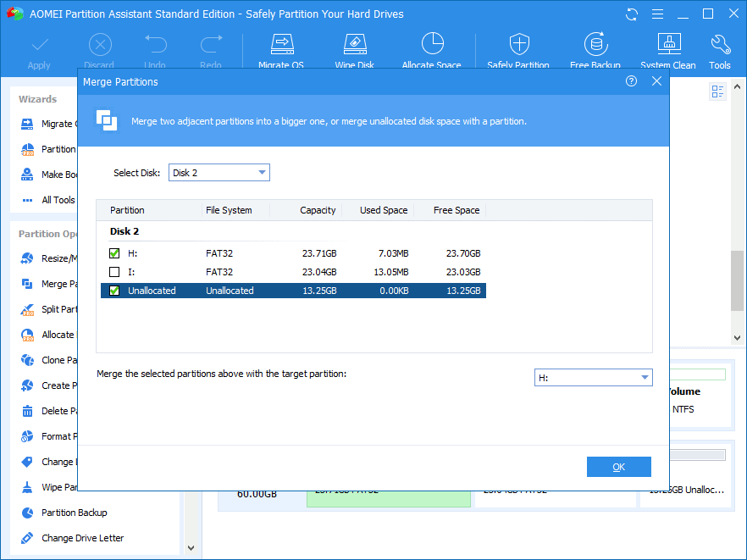Screen dimensions: 747x560
Task: Select Format Partition in the sidebar
Action: [47, 436]
